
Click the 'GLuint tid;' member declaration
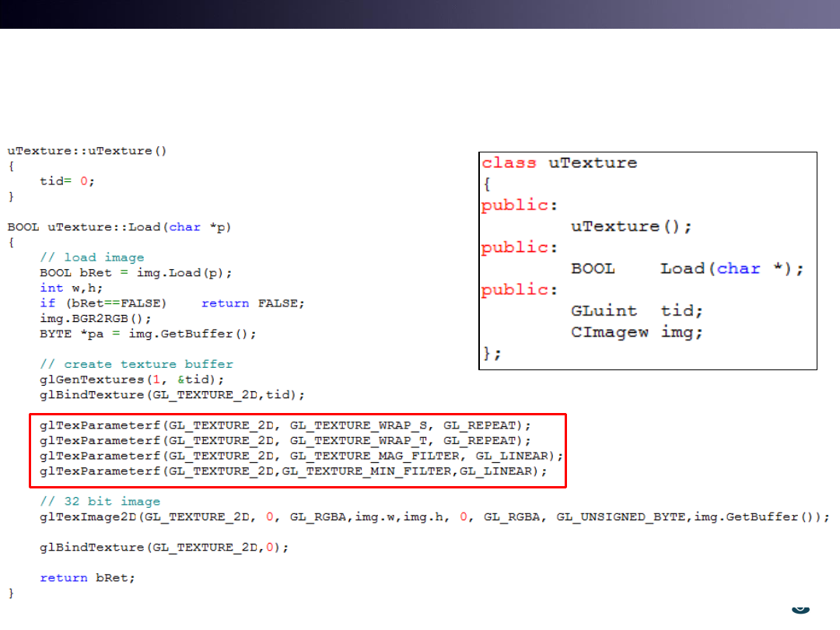tap(636, 311)
